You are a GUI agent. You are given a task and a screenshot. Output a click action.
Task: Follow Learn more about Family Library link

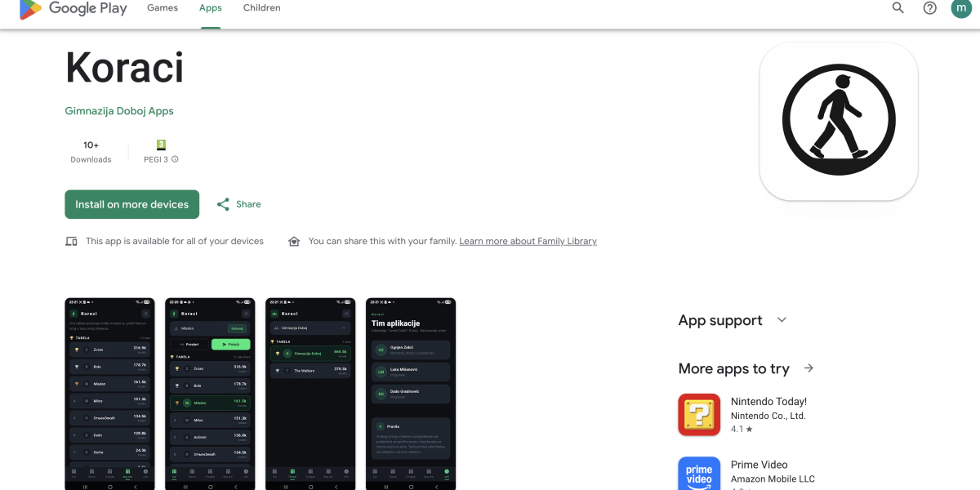coord(528,242)
